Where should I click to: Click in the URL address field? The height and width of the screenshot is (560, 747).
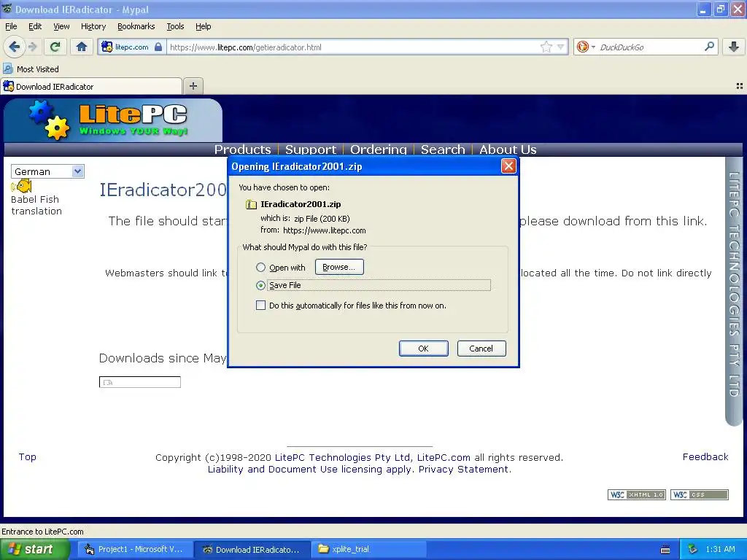[x=352, y=47]
